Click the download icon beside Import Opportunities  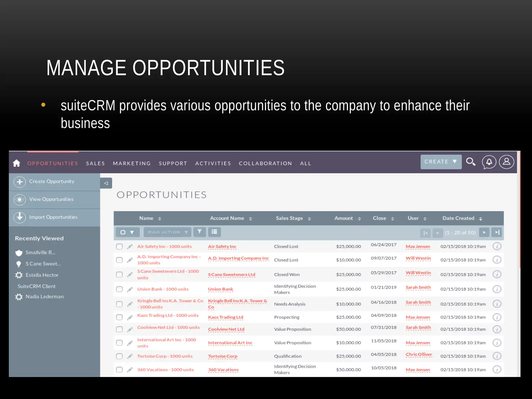[20, 217]
